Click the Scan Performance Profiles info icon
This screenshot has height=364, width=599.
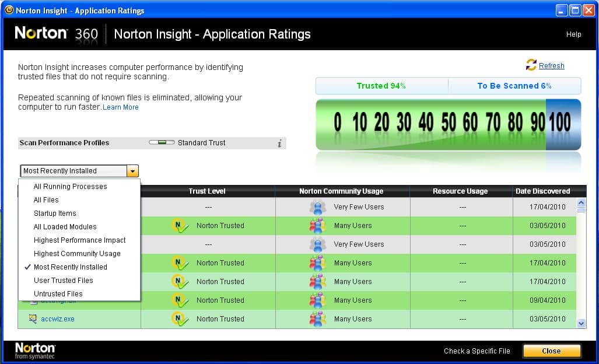[279, 143]
